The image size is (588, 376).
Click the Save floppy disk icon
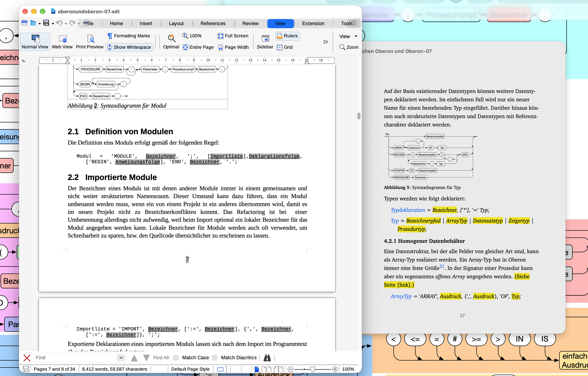click(46, 23)
